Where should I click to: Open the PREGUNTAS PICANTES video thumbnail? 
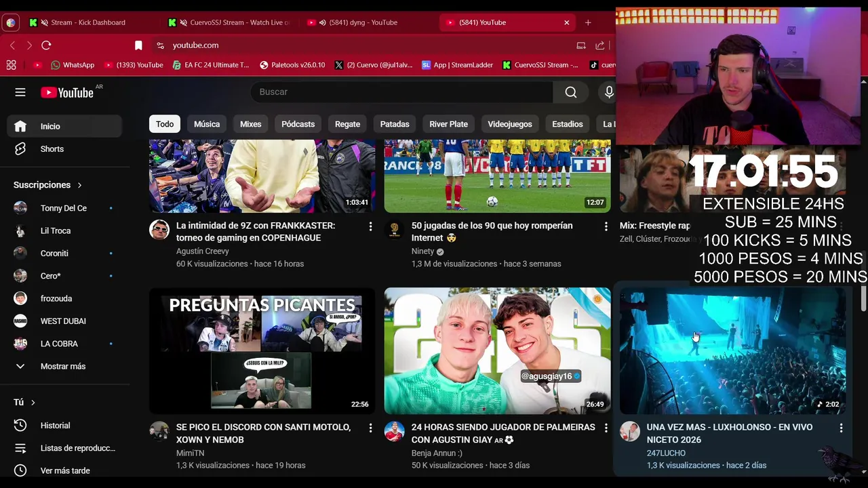pyautogui.click(x=262, y=351)
